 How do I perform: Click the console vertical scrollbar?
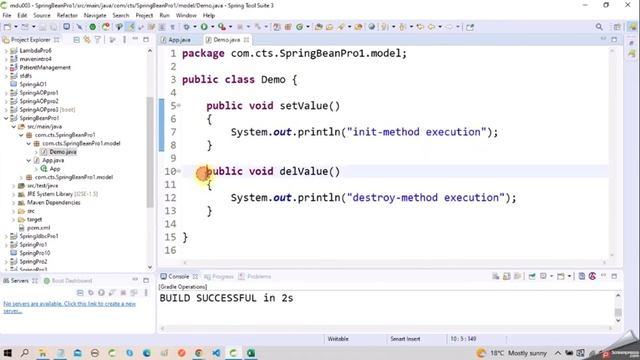point(618,311)
